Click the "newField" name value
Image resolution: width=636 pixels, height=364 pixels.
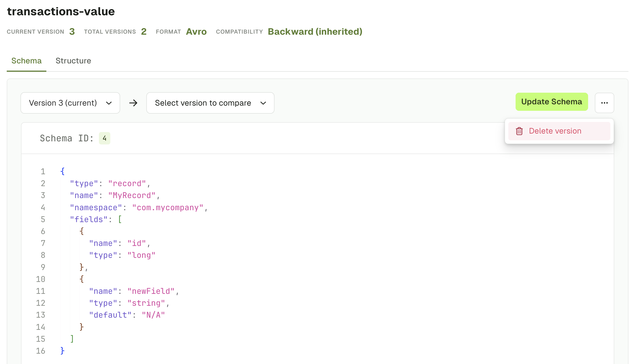click(x=151, y=291)
